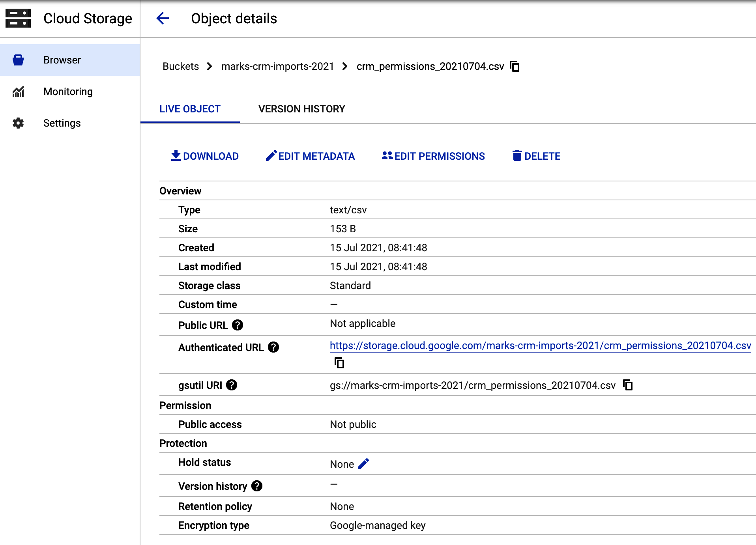Screen dimensions: 756x545
Task: Click the chevron after marks-crm-imports-2021
Action: point(345,66)
